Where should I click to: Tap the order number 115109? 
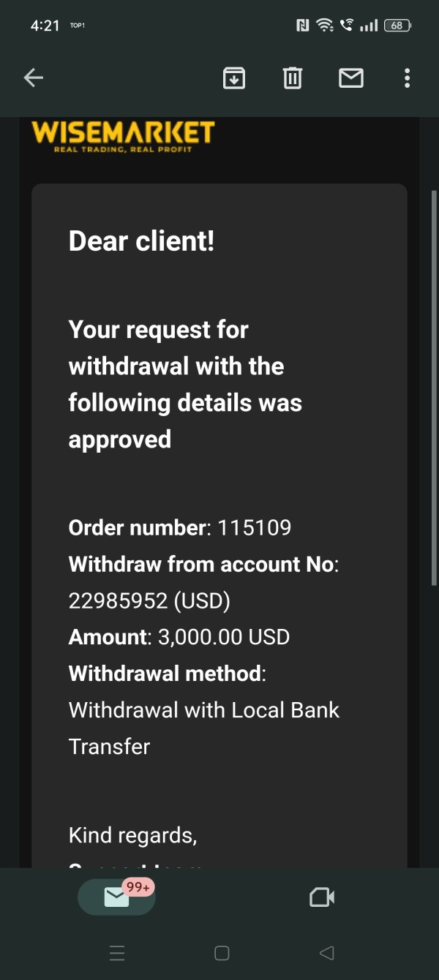click(x=254, y=527)
